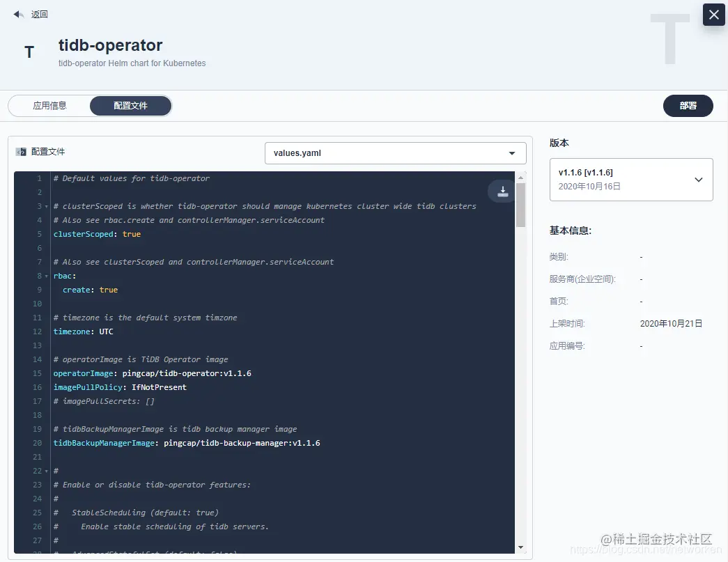Open the values.yaml file dropdown
The width and height of the screenshot is (728, 562).
[395, 153]
